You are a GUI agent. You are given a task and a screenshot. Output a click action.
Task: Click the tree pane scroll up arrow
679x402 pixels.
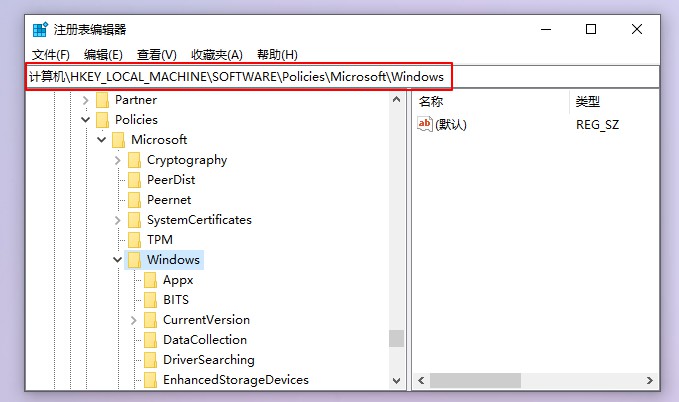(x=396, y=99)
